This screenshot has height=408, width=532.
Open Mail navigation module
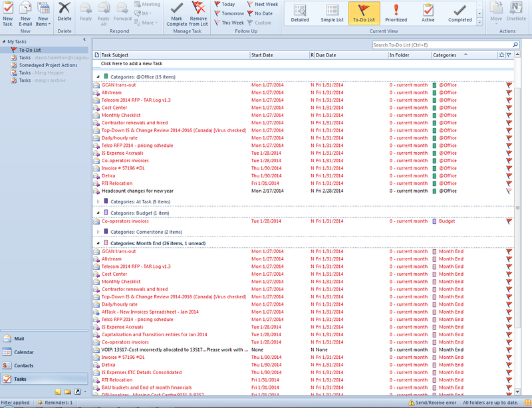click(44, 338)
